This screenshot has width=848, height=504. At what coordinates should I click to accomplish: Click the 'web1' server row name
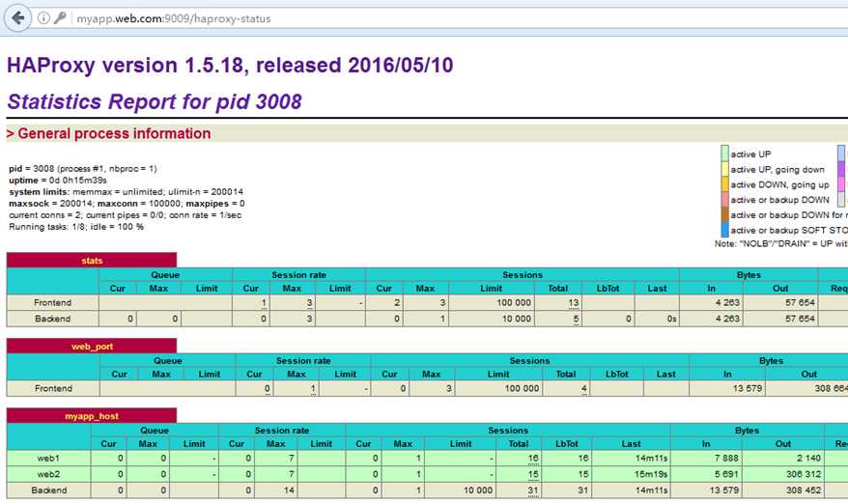48,458
